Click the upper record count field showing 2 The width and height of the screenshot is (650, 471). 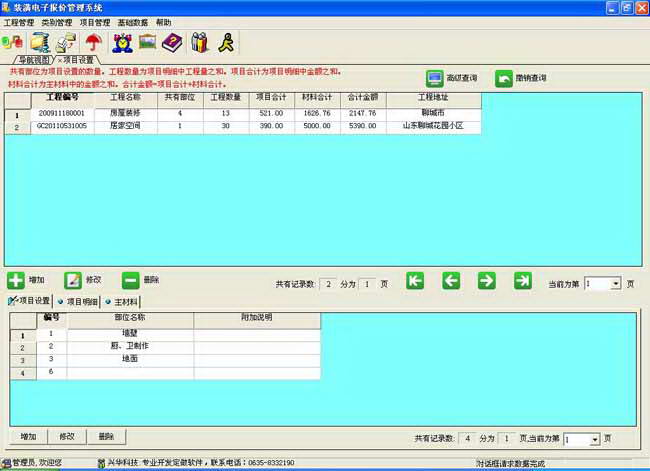coord(328,284)
